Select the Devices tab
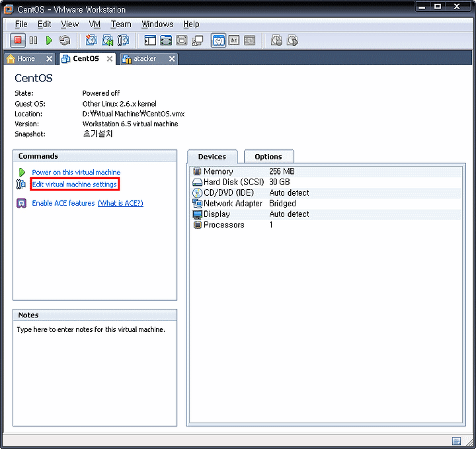Image resolution: width=476 pixels, height=449 pixels. click(212, 157)
